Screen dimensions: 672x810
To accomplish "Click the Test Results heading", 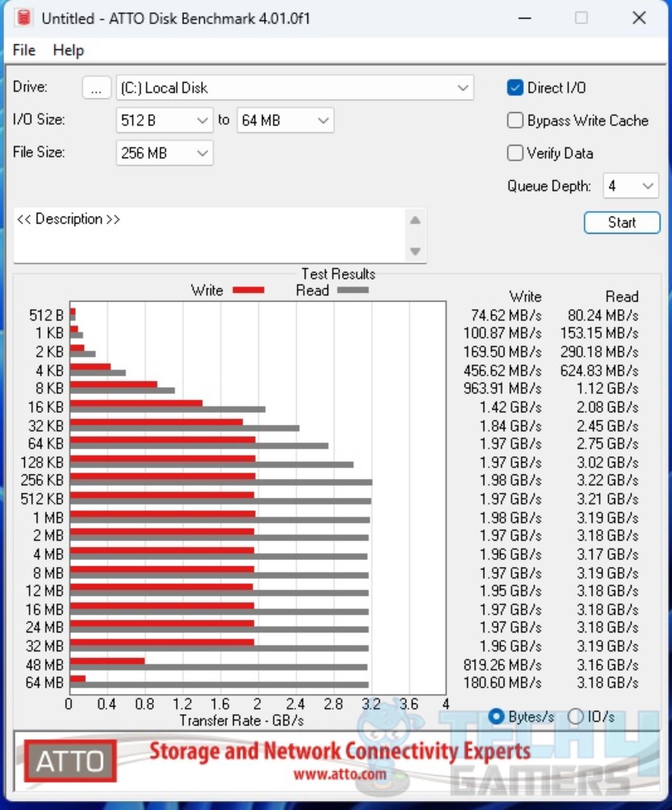I will point(338,274).
